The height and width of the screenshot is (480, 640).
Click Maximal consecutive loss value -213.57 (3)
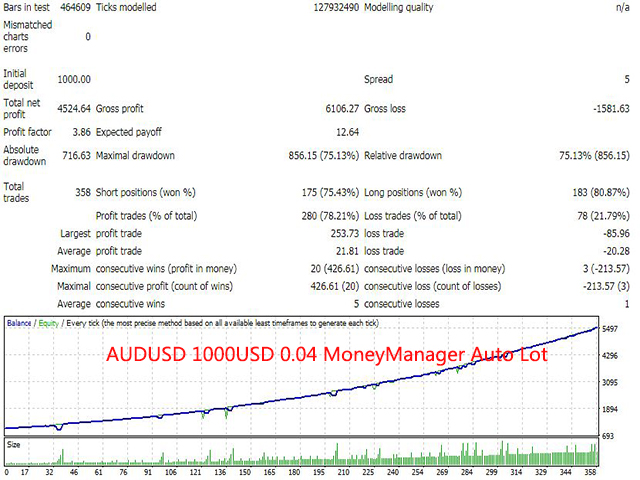pos(606,286)
